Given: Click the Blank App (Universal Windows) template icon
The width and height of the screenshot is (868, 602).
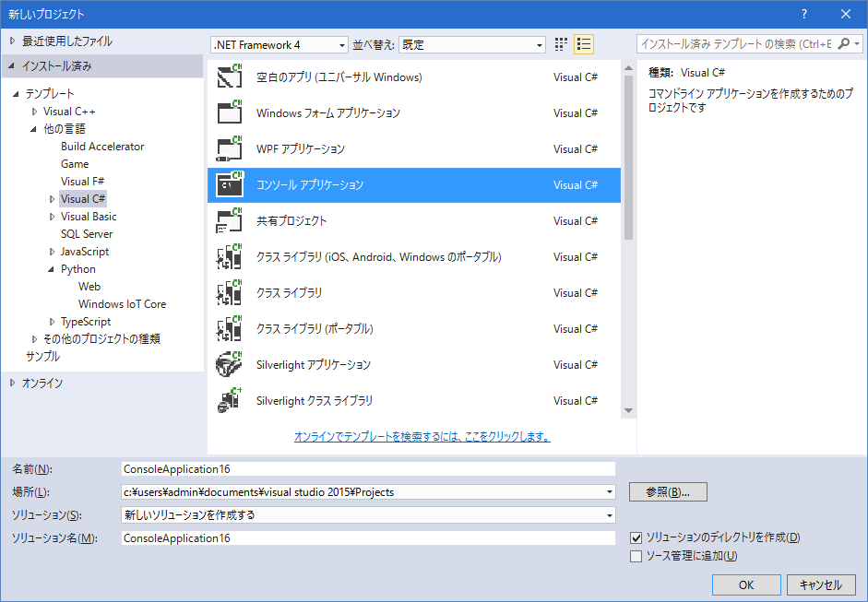Looking at the screenshot, I should [229, 77].
